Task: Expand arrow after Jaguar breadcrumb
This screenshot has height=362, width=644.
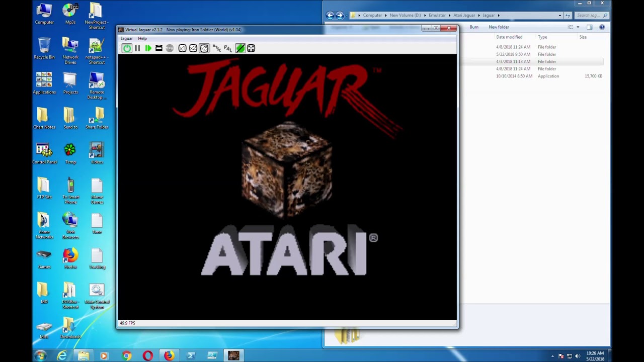Action: [499, 16]
